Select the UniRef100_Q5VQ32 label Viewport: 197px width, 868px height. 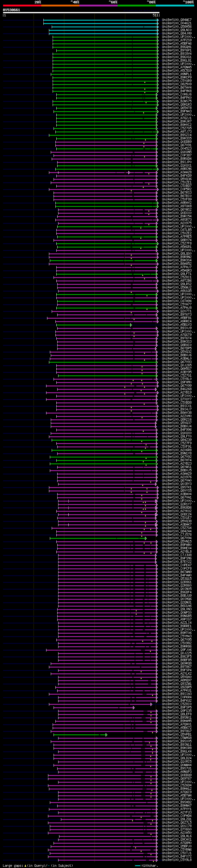pos(177,352)
